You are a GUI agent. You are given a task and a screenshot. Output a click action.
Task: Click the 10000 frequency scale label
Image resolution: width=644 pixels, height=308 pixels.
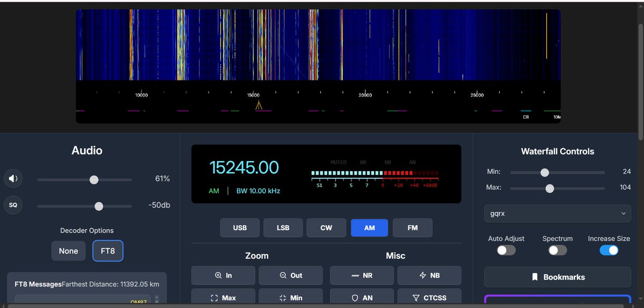coord(141,95)
